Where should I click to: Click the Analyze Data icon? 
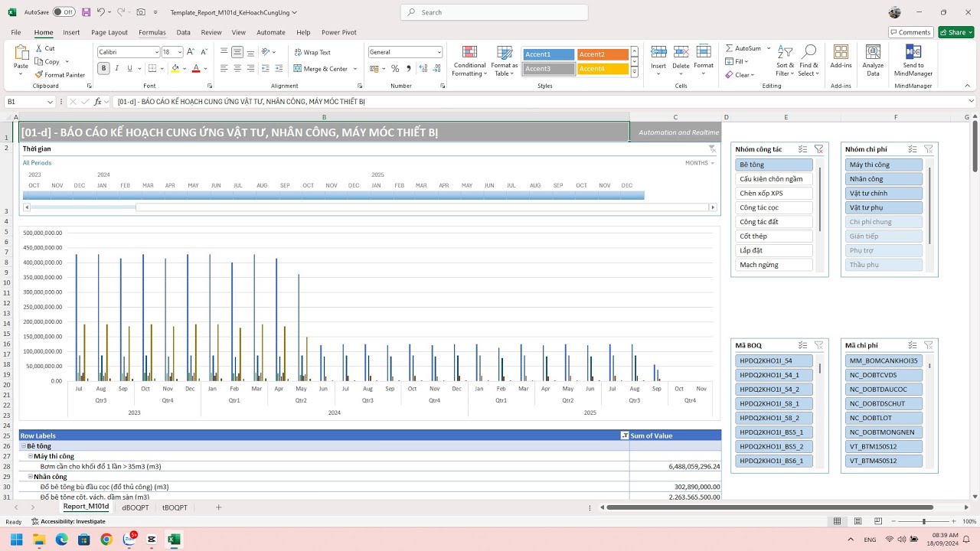coord(873,52)
